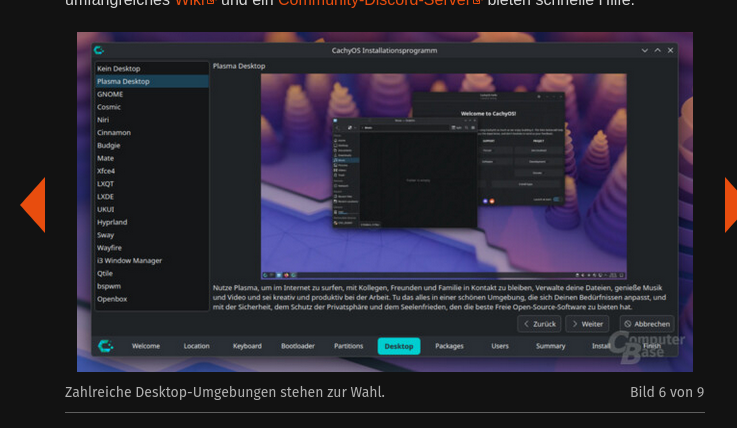Select LXQT in the list
The height and width of the screenshot is (428, 737).
[152, 184]
